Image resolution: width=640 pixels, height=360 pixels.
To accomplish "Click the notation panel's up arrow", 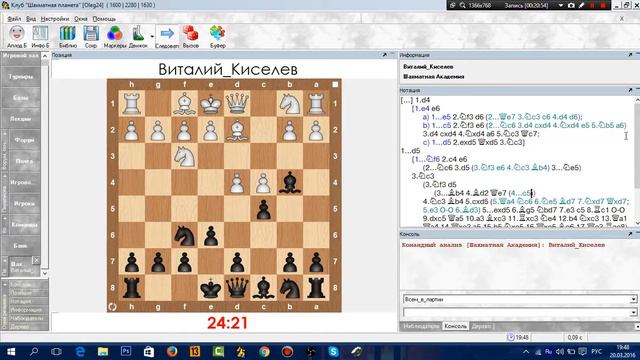I will (x=637, y=100).
